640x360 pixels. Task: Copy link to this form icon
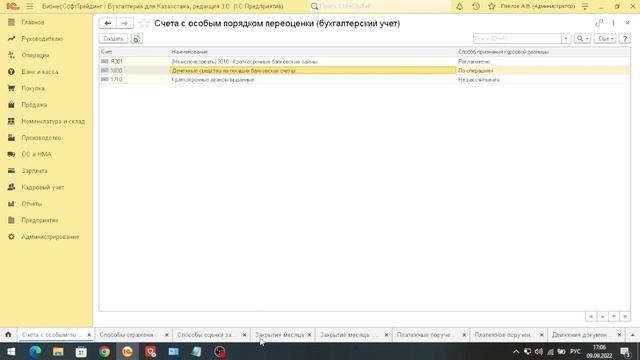point(599,23)
